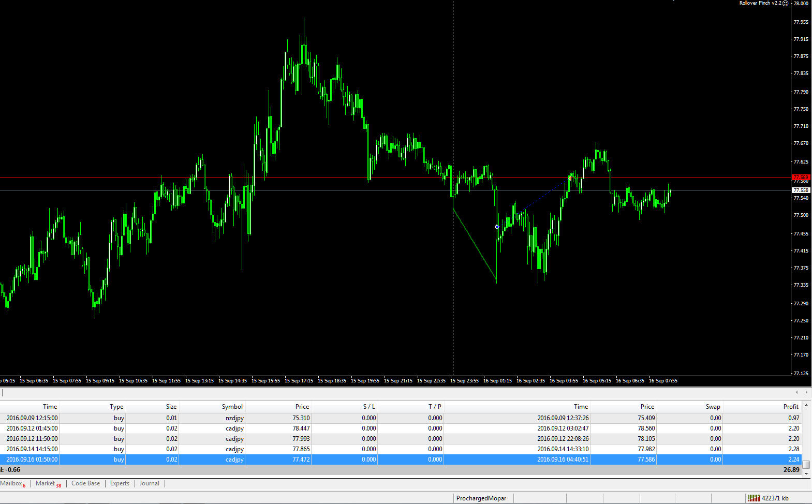Click the history list scrollbar thumb

click(x=806, y=464)
